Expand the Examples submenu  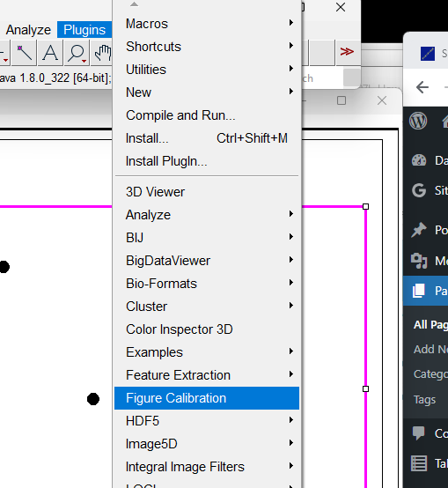click(x=207, y=352)
